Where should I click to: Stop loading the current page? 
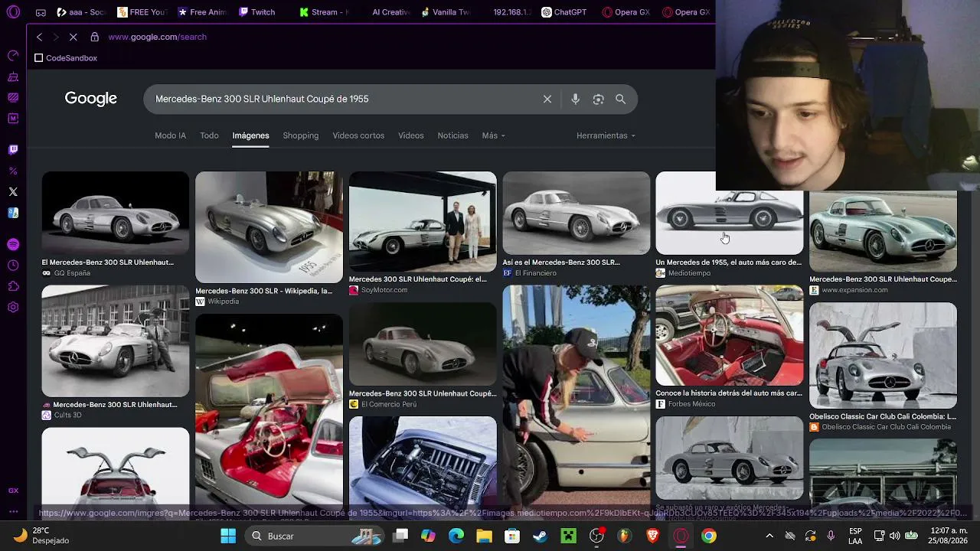(x=73, y=37)
